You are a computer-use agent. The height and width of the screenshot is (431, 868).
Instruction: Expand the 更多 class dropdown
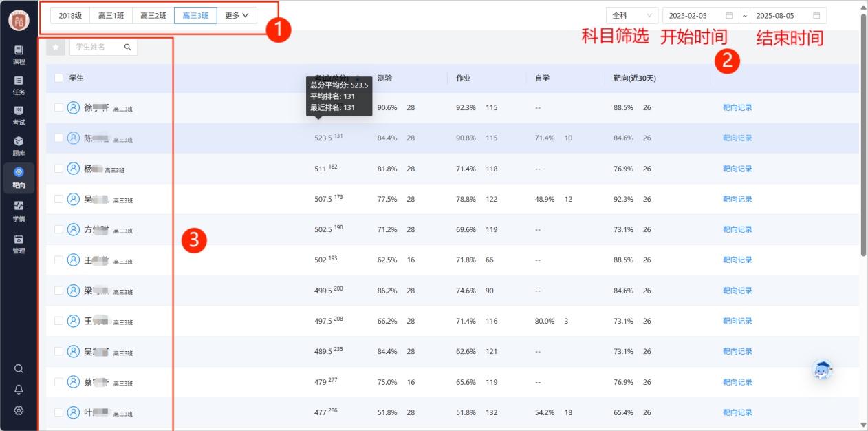(x=237, y=15)
